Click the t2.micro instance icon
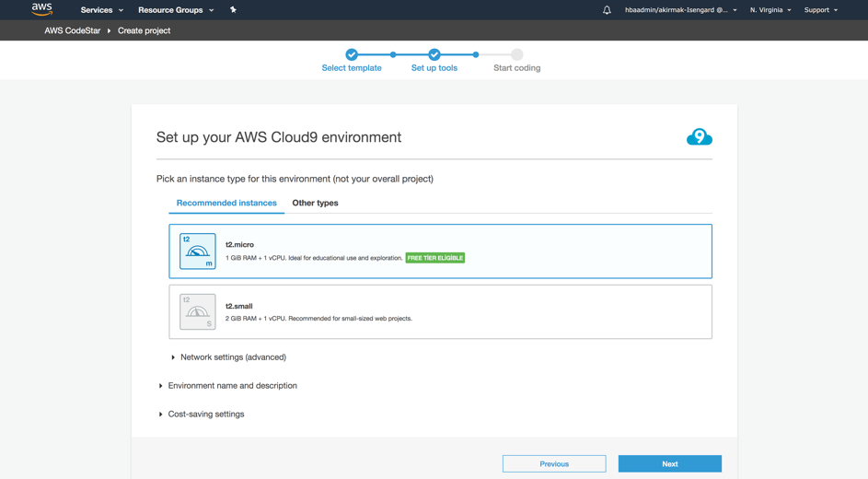This screenshot has width=868, height=479. 198,251
